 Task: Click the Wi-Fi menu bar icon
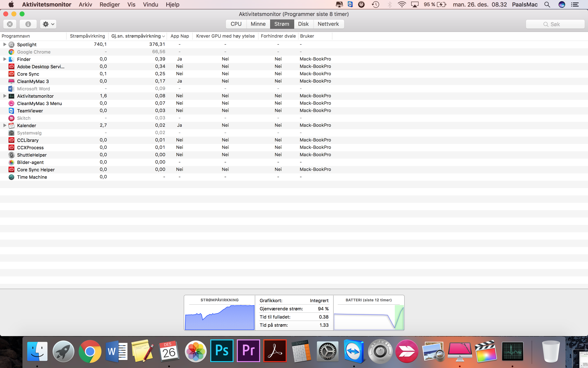pos(402,4)
